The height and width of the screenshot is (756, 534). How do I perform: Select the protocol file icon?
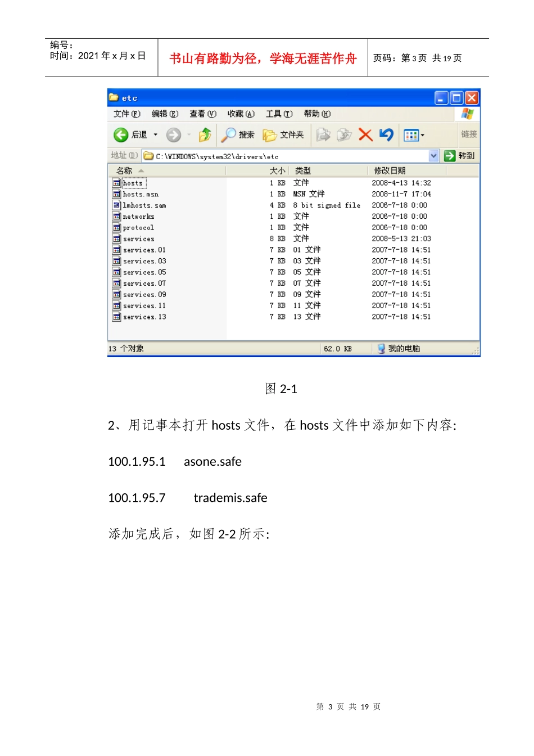pyautogui.click(x=116, y=228)
